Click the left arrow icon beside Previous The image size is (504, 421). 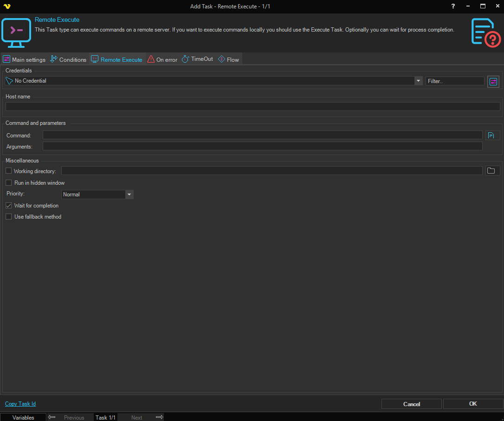pos(52,417)
